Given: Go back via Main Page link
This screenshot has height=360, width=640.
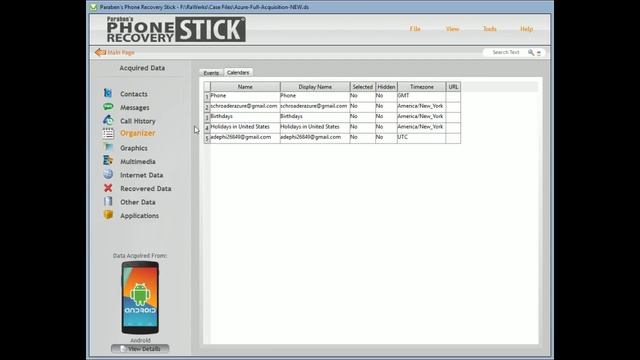Looking at the screenshot, I should [x=121, y=52].
